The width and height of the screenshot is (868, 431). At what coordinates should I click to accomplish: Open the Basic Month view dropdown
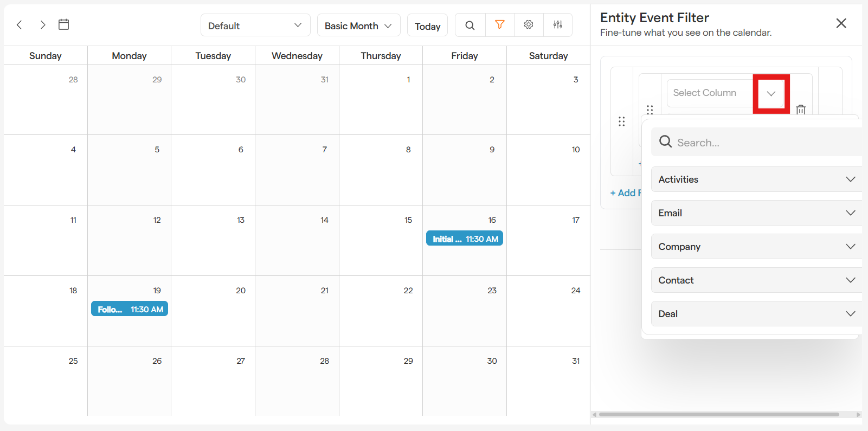click(x=358, y=25)
